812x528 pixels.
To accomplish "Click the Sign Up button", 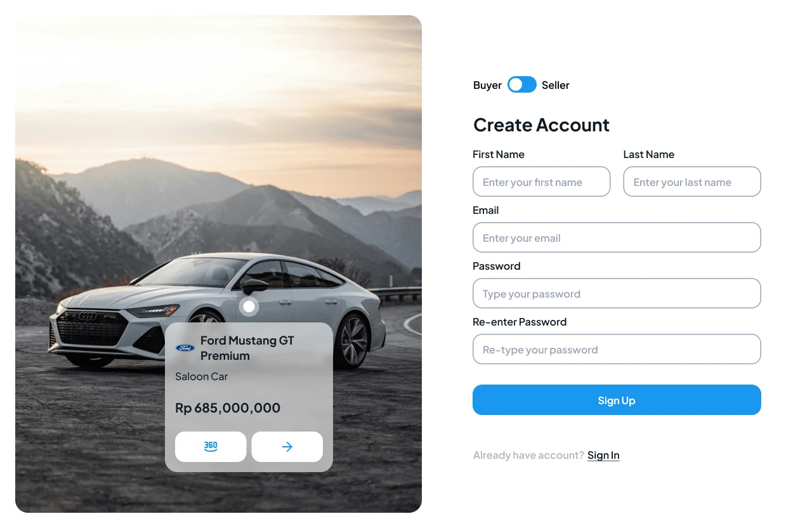I will 617,400.
